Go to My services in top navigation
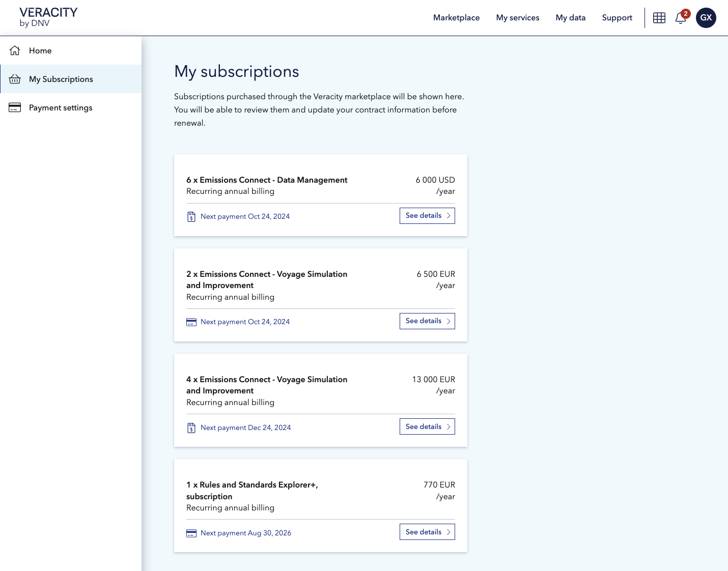 click(x=517, y=18)
